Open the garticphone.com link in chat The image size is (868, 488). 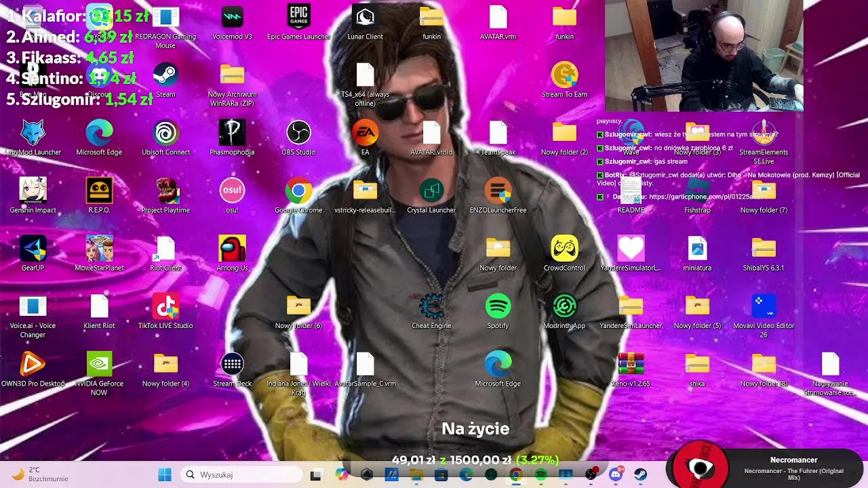(709, 197)
